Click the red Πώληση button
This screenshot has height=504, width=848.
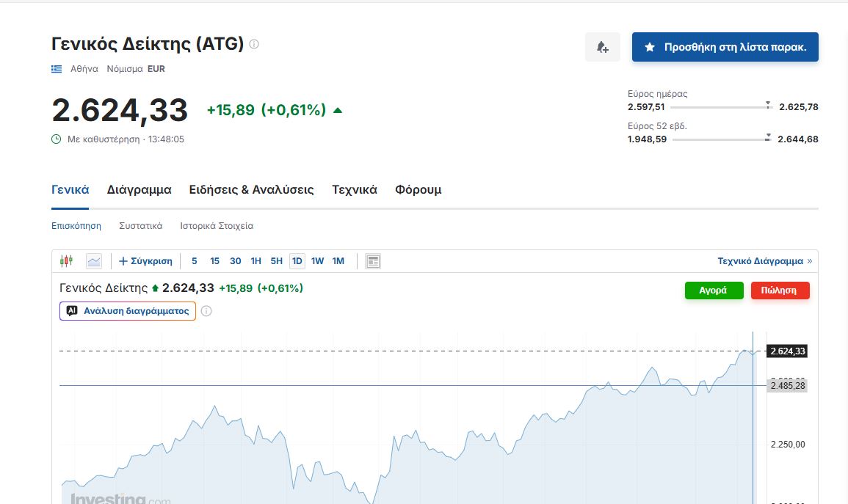pyautogui.click(x=780, y=291)
